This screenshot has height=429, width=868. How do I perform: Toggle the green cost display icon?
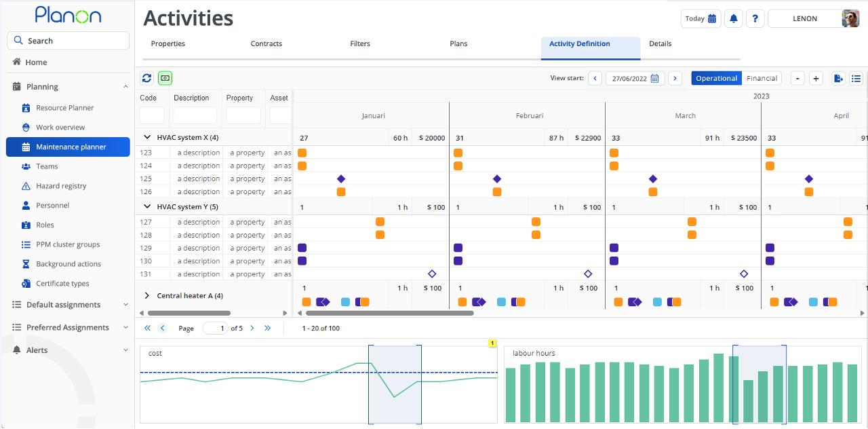pyautogui.click(x=165, y=78)
